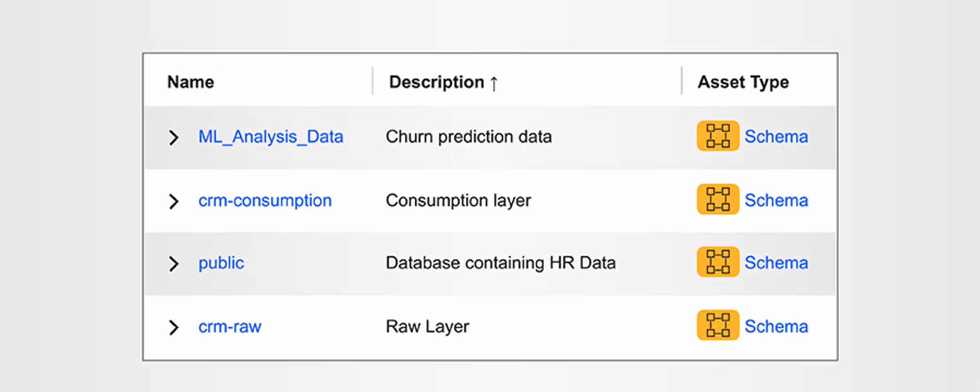The image size is (980, 392).
Task: Select the 'Database containing HR Data' description cell
Action: tap(500, 263)
